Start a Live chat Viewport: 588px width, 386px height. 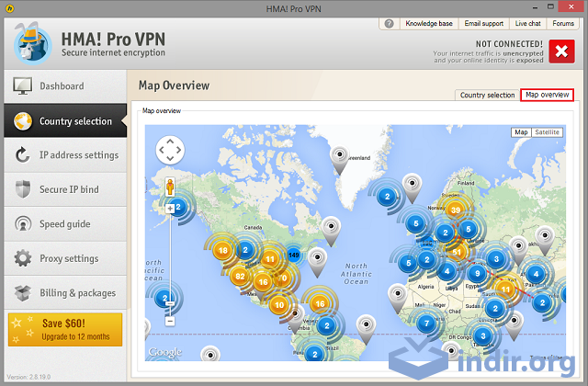point(527,24)
